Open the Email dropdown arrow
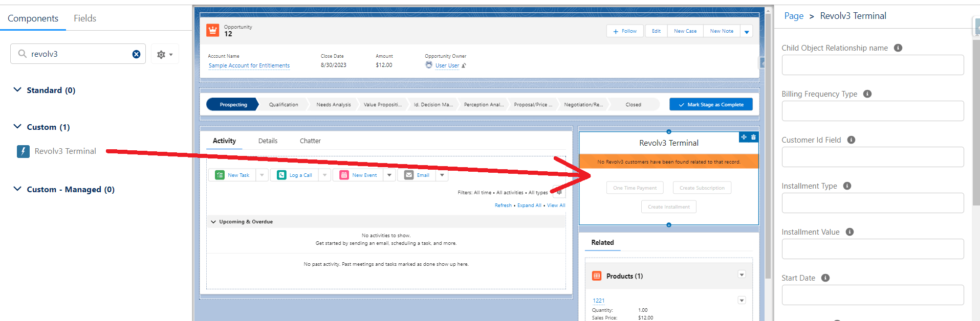 tap(442, 175)
